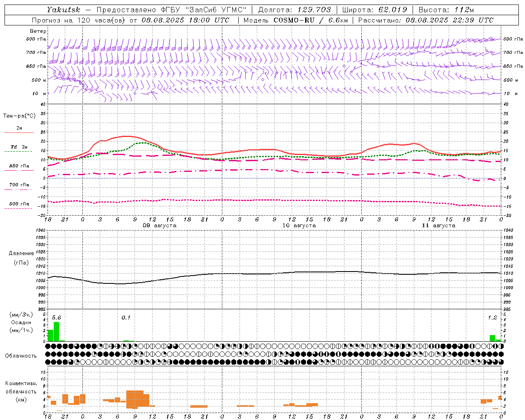
Task: Click the "Модель COSMO-RU / 6.6км" text
Action: click(x=295, y=20)
